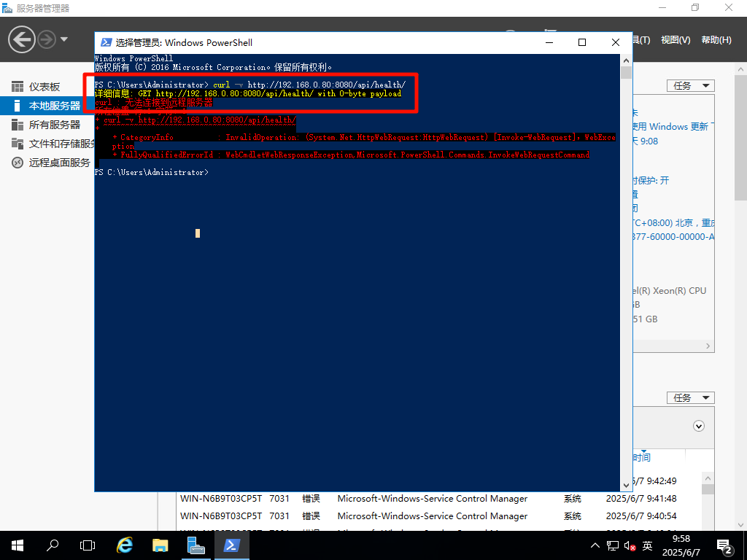
Task: Click the Windows 更新 link
Action: [x=673, y=127]
